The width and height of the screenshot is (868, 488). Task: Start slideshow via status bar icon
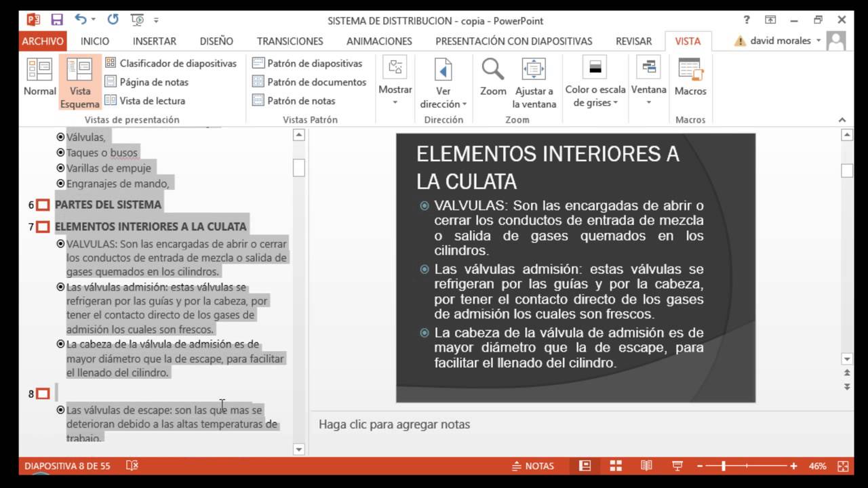[x=677, y=466]
